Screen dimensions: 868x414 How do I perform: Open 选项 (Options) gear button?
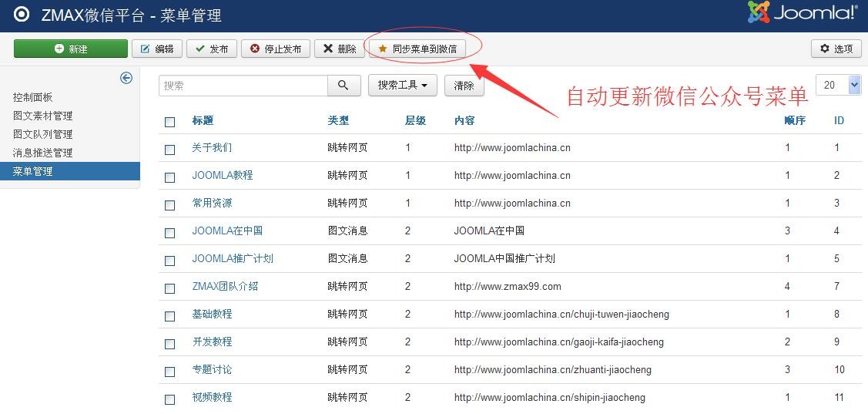pyautogui.click(x=836, y=49)
